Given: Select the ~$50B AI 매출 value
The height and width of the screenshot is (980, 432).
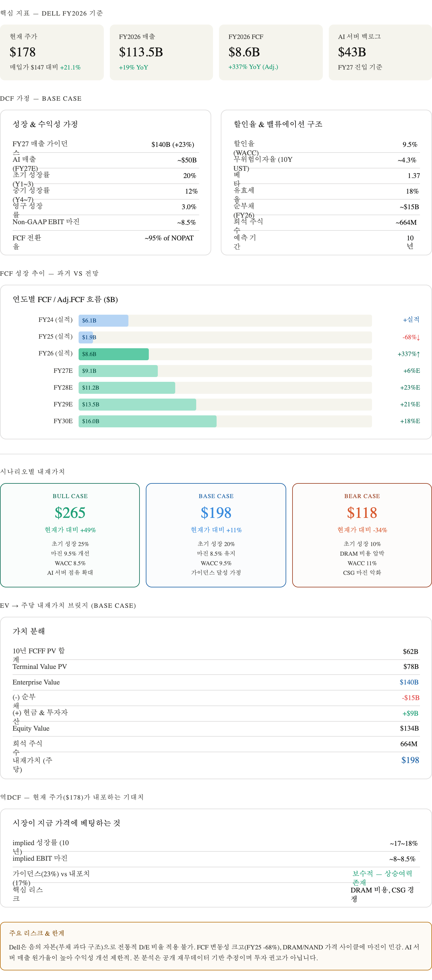Looking at the screenshot, I should (x=187, y=160).
